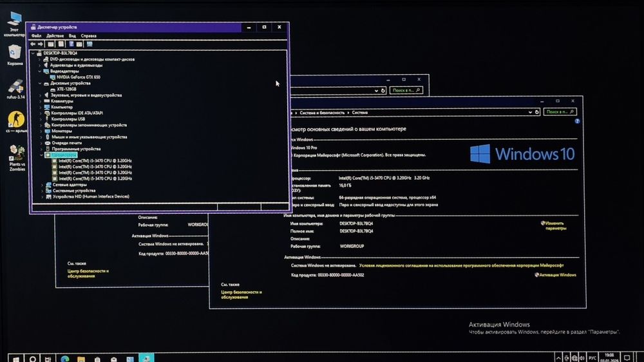Viewport: 644px width, 362px height.
Task: Expand the Системные устройства node
Action: [x=42, y=191]
